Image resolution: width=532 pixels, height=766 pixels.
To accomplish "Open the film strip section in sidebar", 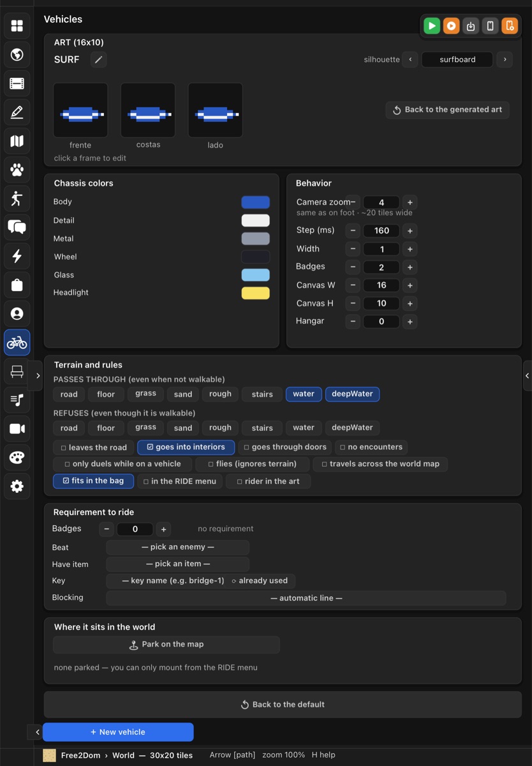I will (17, 84).
